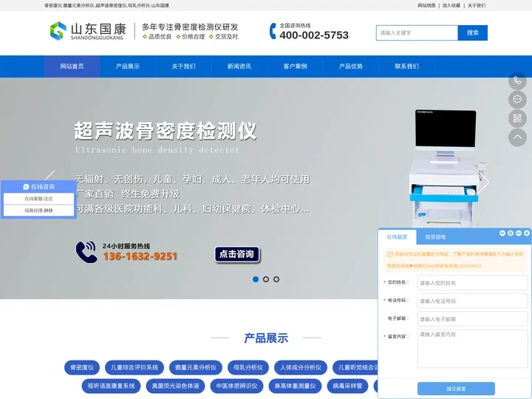The height and width of the screenshot is (399, 532).
Task: Open 关于我们 nav menu item
Action: (x=183, y=66)
